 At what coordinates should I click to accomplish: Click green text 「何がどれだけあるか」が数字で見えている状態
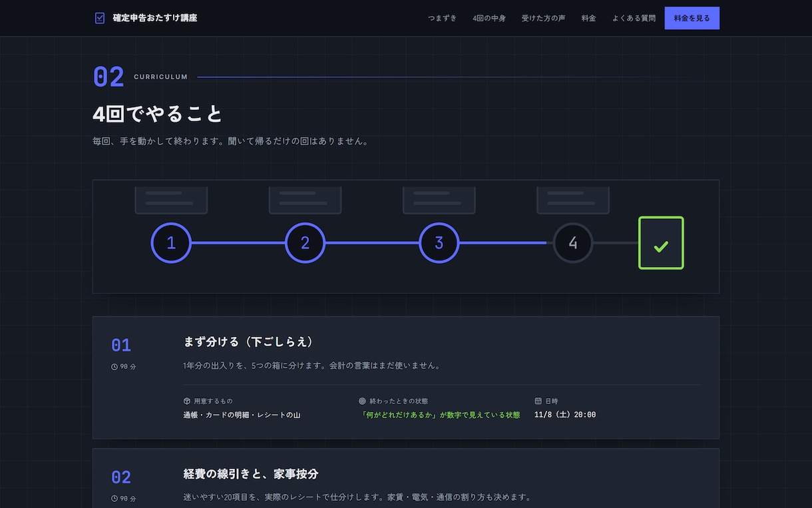point(439,415)
